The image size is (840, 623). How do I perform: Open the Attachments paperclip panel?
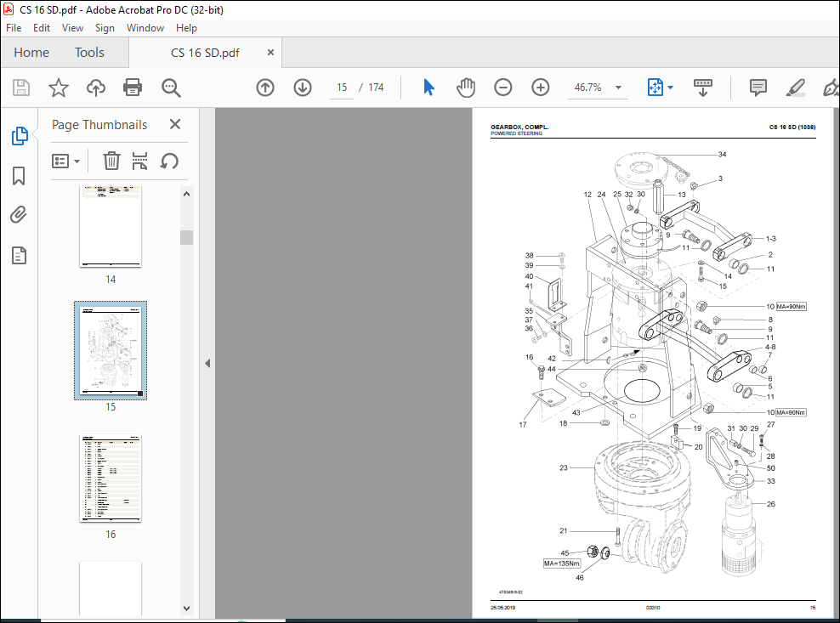tap(19, 215)
